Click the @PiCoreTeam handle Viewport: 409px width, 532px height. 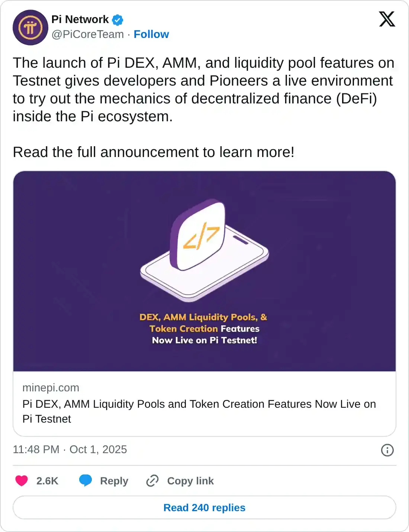click(88, 34)
